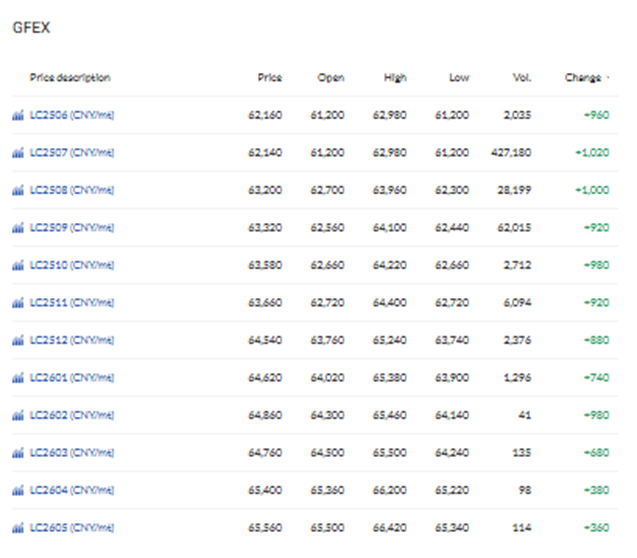The image size is (637, 558).
Task: Open the LC2605 (CNY/mt) contract link
Action: (72, 527)
